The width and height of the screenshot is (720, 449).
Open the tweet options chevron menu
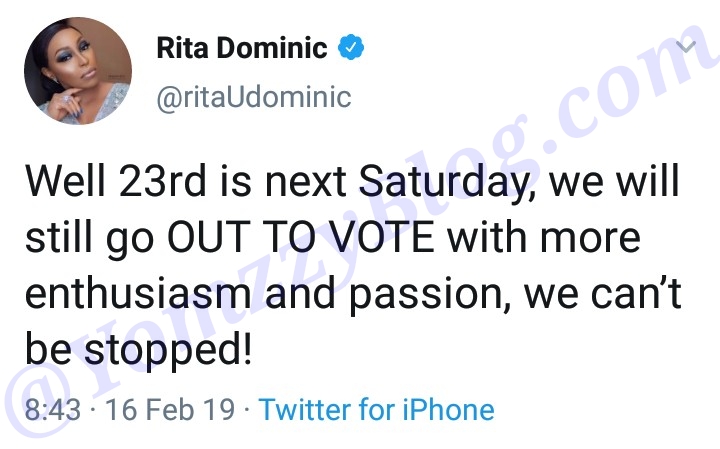point(687,47)
